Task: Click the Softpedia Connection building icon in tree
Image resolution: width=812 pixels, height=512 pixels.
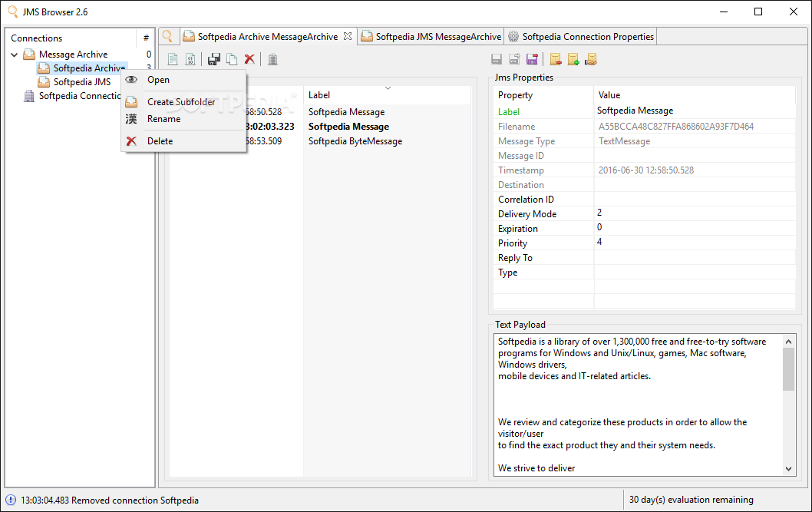Action: pos(29,96)
